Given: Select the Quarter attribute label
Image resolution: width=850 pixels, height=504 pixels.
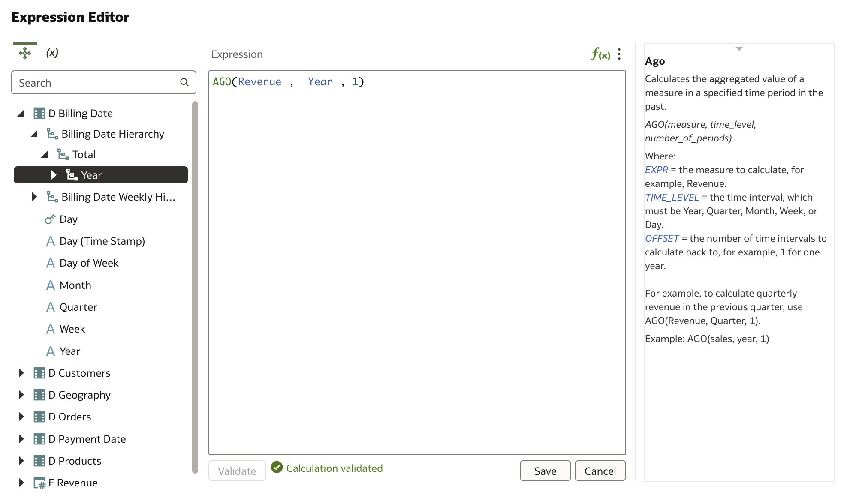Looking at the screenshot, I should tap(78, 307).
